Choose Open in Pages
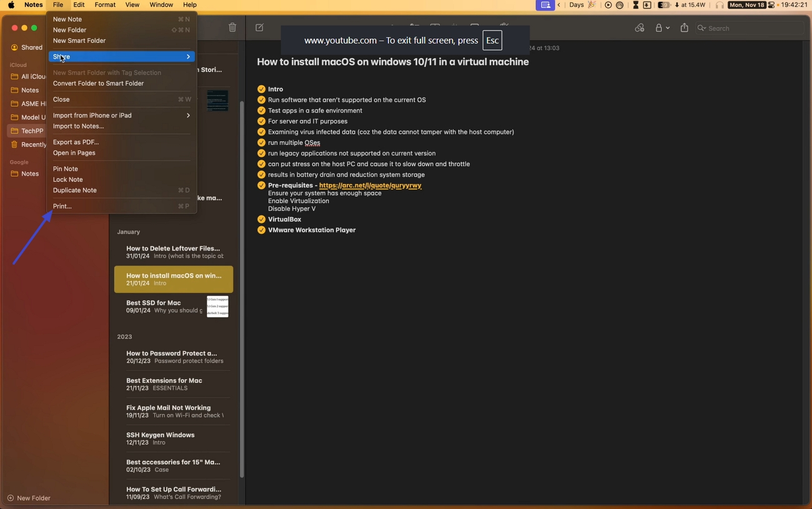Viewport: 812px width, 509px height. pyautogui.click(x=122, y=153)
